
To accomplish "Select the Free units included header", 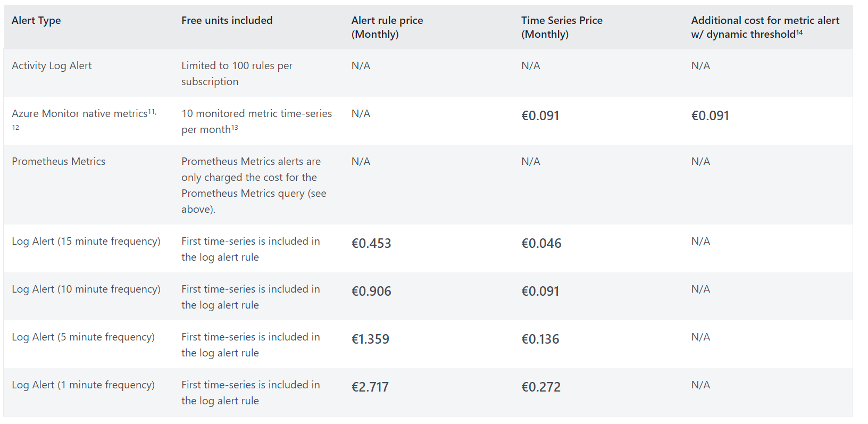I will [x=227, y=21].
